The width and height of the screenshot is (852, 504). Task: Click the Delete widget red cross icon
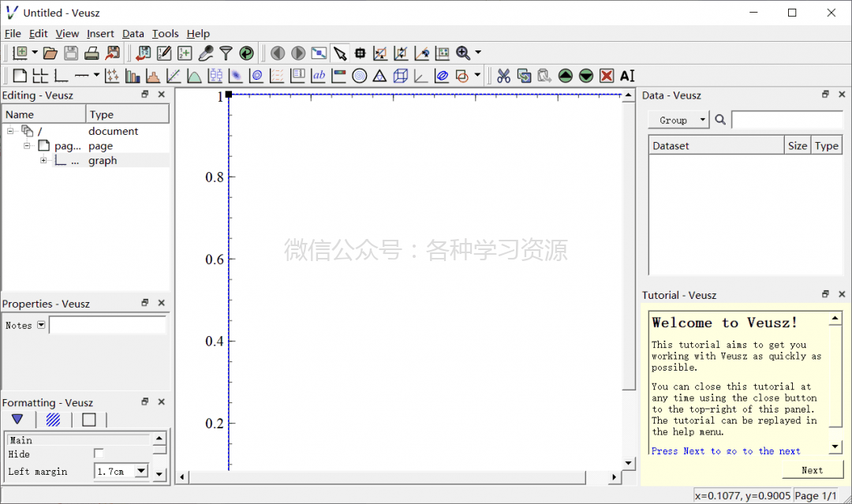[x=606, y=76]
